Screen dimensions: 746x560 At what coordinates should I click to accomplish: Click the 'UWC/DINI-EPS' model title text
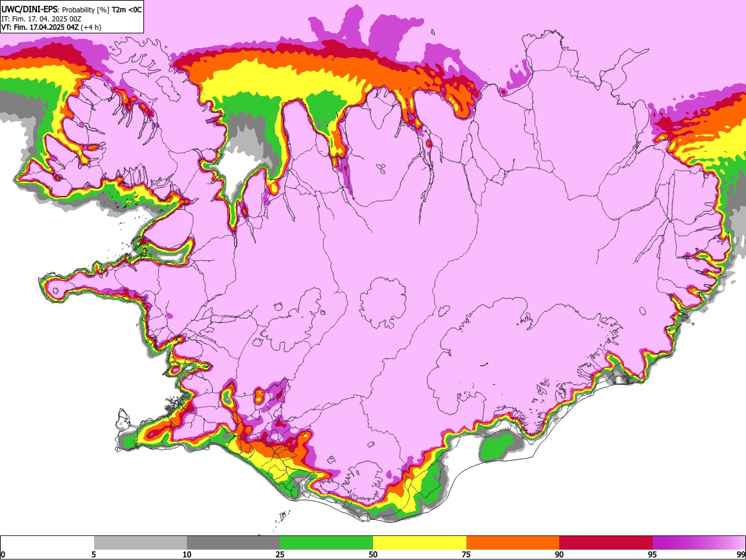(x=29, y=9)
